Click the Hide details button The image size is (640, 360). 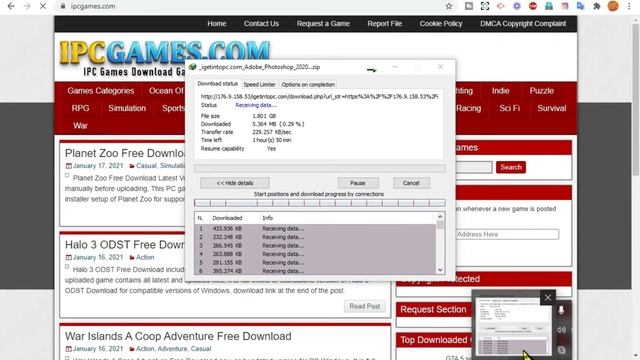(235, 183)
